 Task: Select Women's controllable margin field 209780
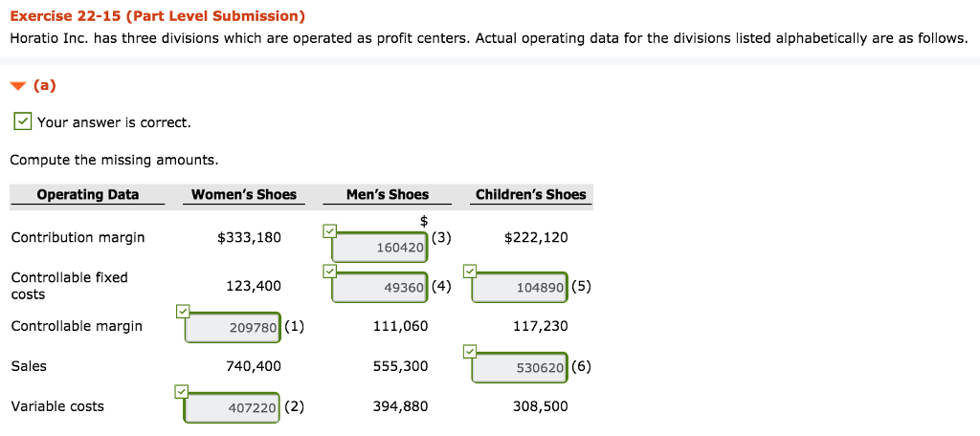tap(234, 327)
